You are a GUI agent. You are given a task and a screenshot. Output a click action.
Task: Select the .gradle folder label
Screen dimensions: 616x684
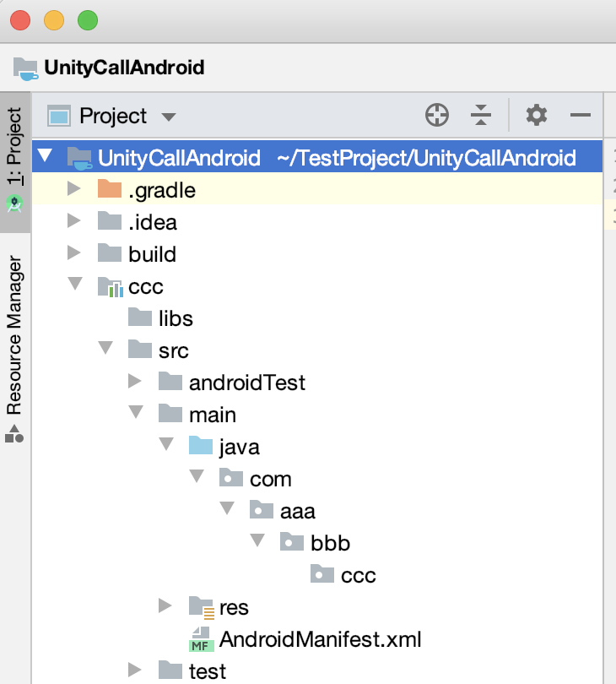[162, 191]
